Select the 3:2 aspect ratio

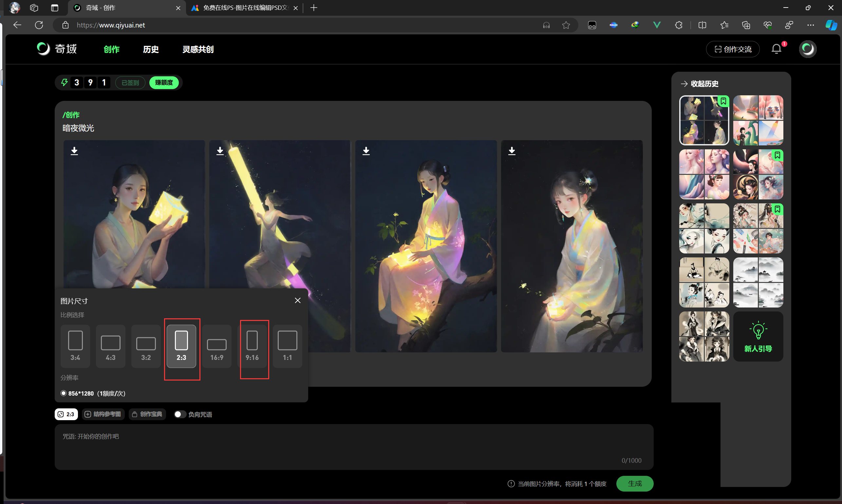pos(146,346)
